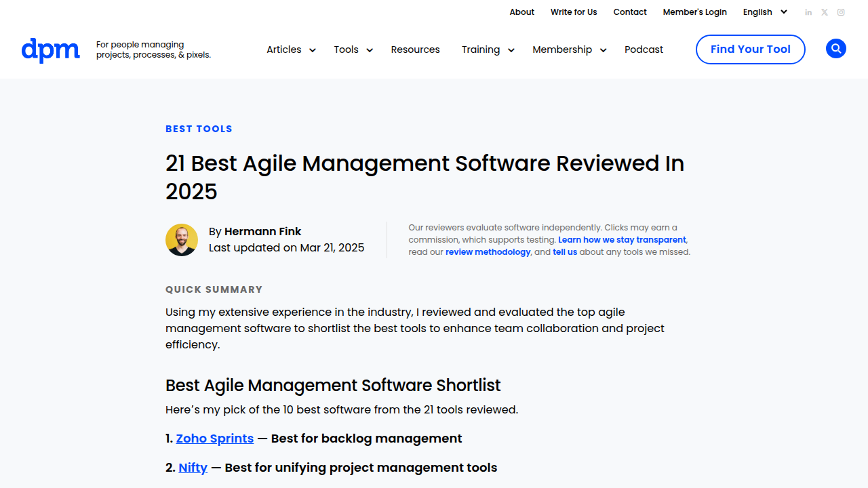Viewport: 868px width, 488px height.
Task: Open the Articles menu item
Action: coord(283,49)
